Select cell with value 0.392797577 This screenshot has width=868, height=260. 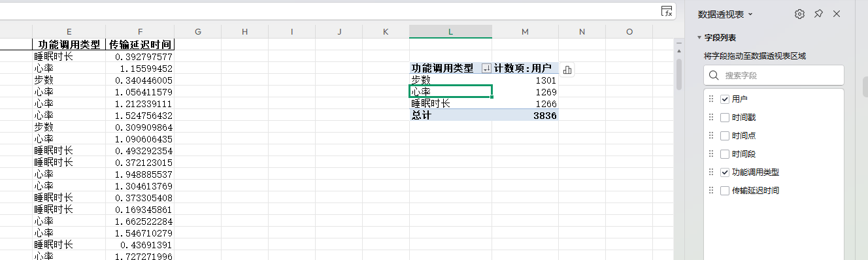(x=139, y=56)
